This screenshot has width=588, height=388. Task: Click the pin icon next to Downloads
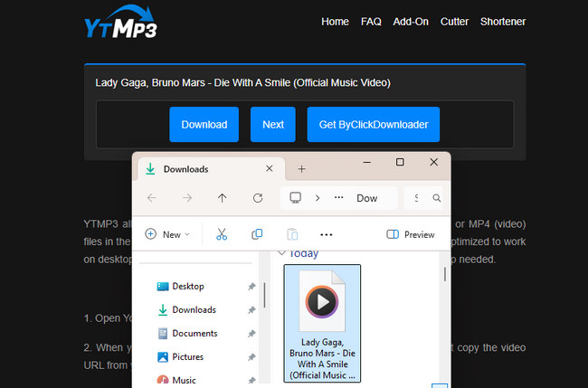(251, 310)
